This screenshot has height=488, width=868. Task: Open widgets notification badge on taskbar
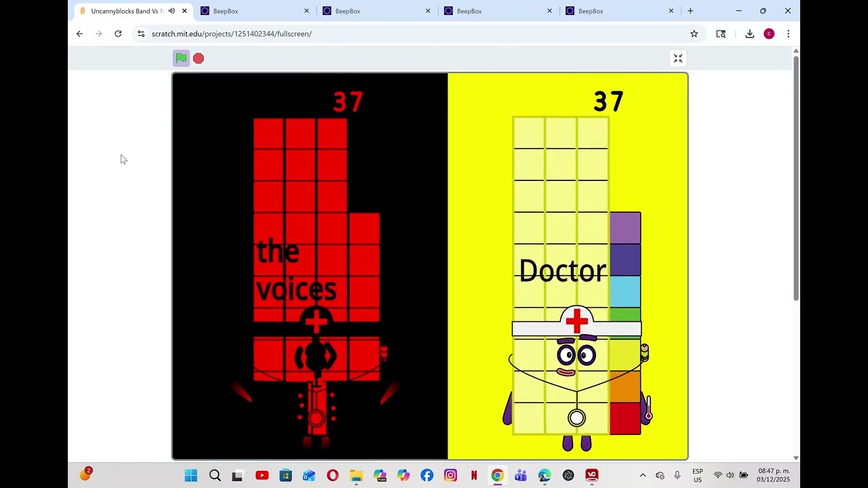(85, 474)
